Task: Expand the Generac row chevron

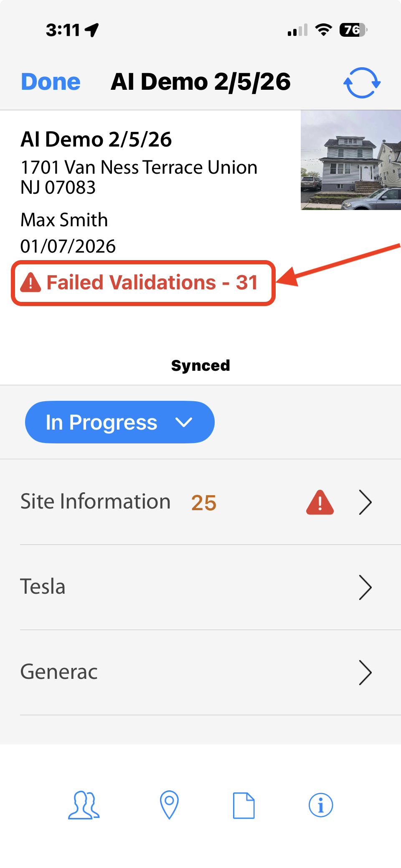Action: pos(365,673)
